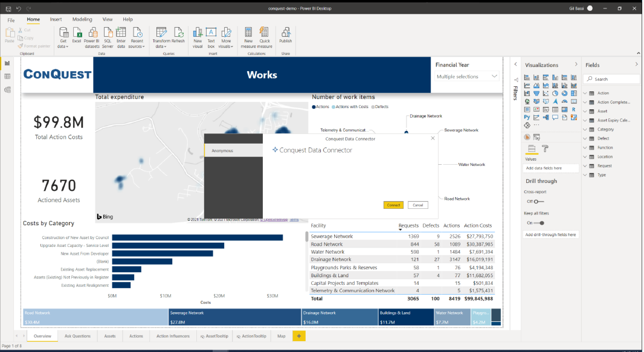This screenshot has width=644, height=352.
Task: Publish the report via Publish icon
Action: pyautogui.click(x=286, y=35)
